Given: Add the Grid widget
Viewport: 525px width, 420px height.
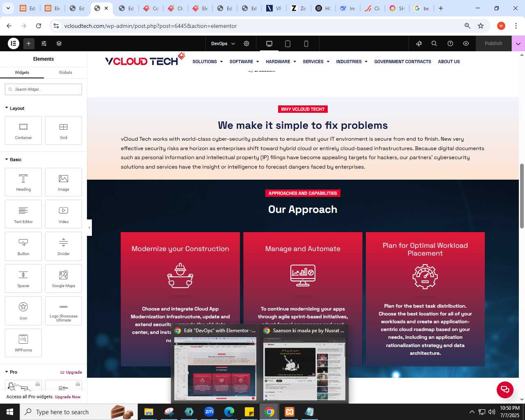Looking at the screenshot, I should tap(64, 130).
